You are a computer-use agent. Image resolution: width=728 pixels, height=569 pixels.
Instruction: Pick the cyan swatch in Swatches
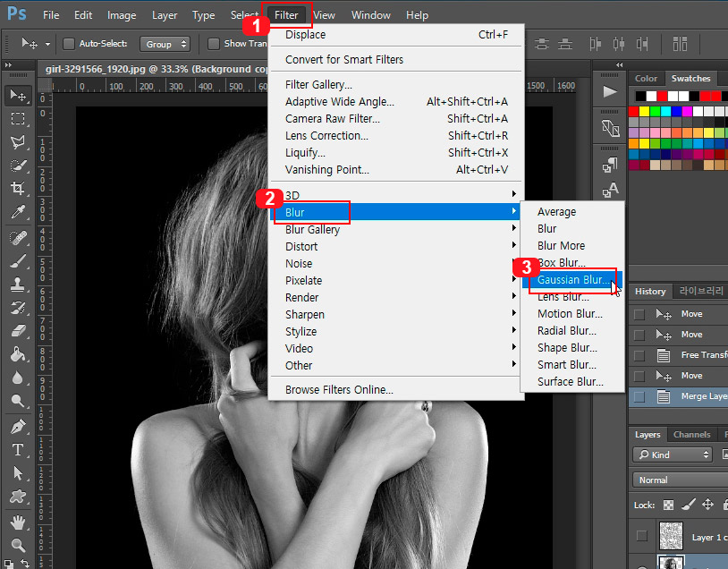665,112
